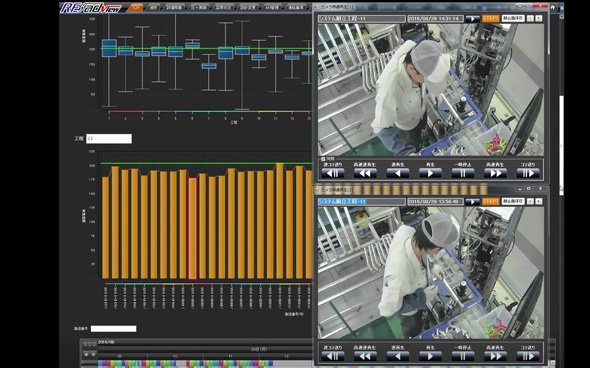Image resolution: width=590 pixels, height=368 pixels.
Task: Click the 2016/08/29 14:31 timestamp field
Action: coord(435,18)
